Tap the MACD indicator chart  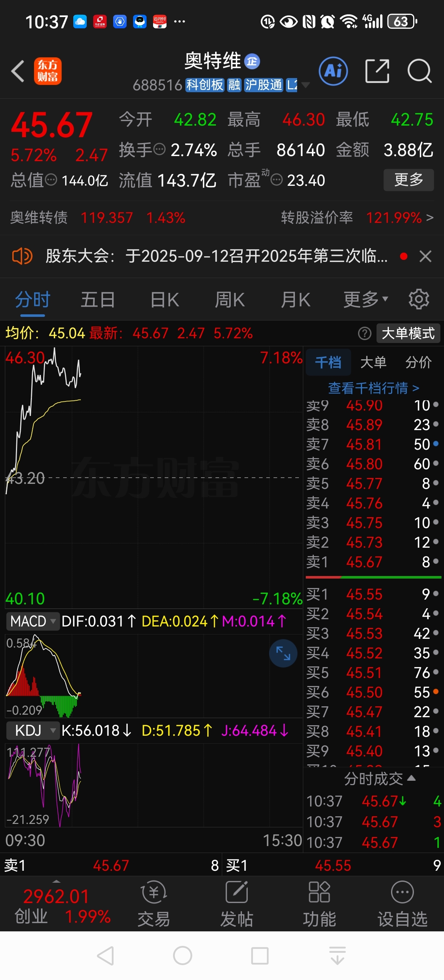(x=153, y=675)
